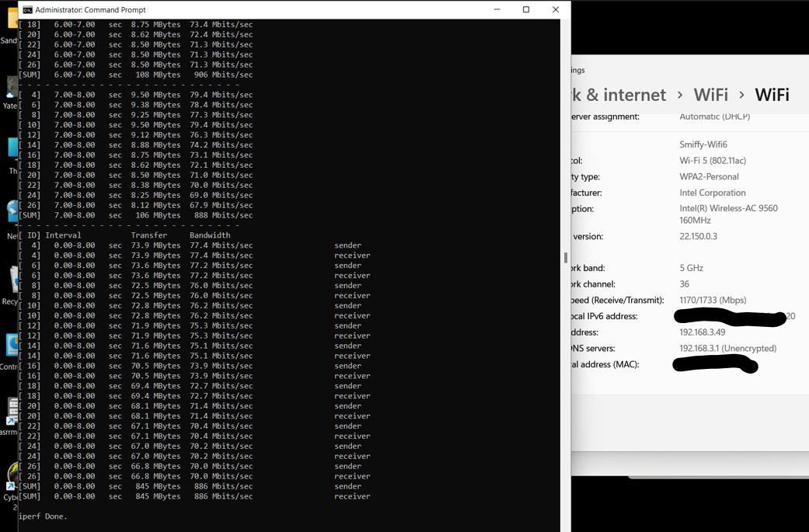Click 'Wi-Fi 5 (802.11ac)' protocol value
This screenshot has width=809, height=532.
tap(713, 160)
